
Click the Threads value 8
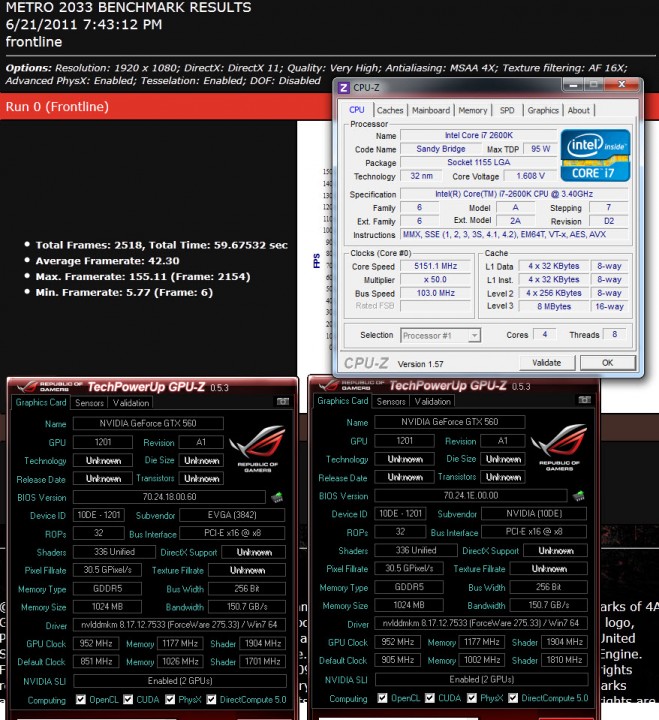pos(614,334)
